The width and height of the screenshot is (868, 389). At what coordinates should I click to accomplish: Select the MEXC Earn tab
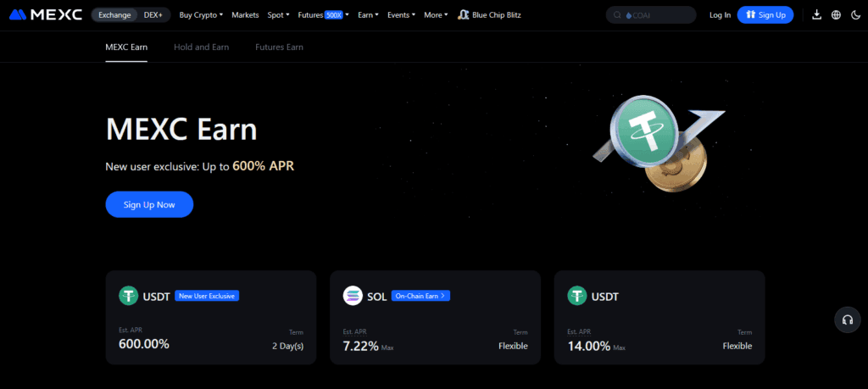point(126,47)
